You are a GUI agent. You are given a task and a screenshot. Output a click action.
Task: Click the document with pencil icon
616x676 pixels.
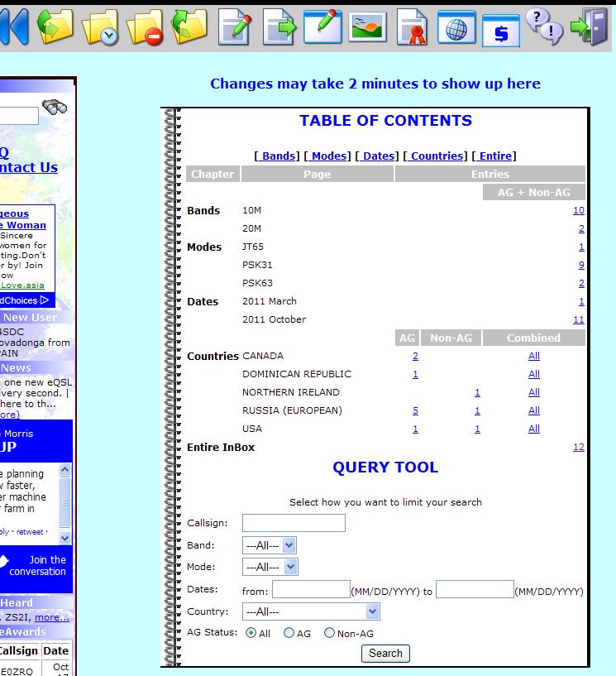pos(235,26)
